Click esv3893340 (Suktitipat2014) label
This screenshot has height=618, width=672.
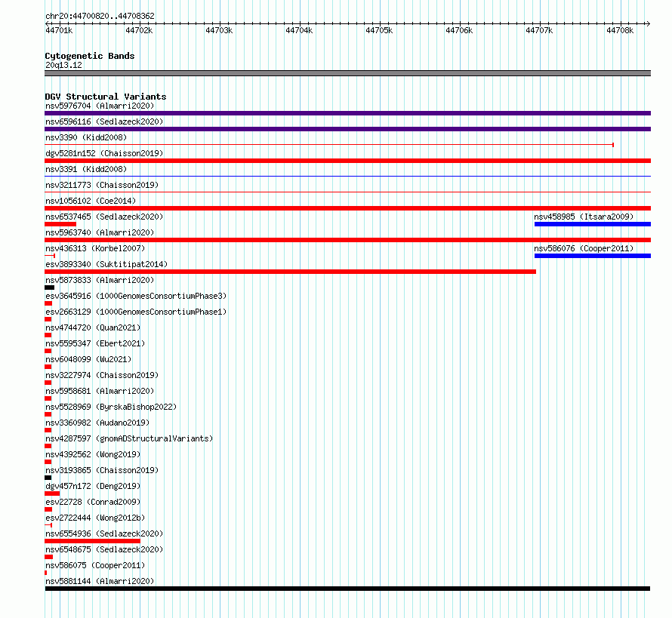point(106,264)
